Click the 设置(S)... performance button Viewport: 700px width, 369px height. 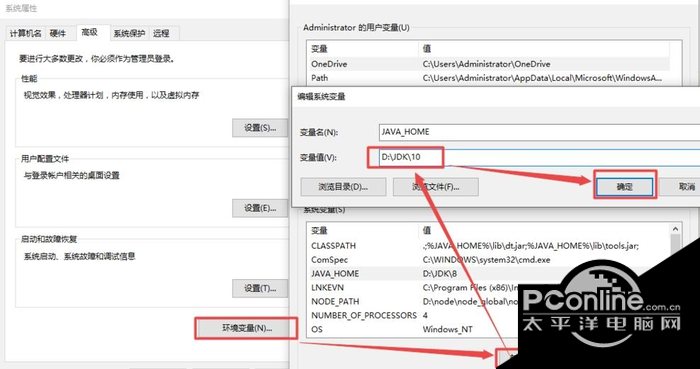tap(260, 128)
